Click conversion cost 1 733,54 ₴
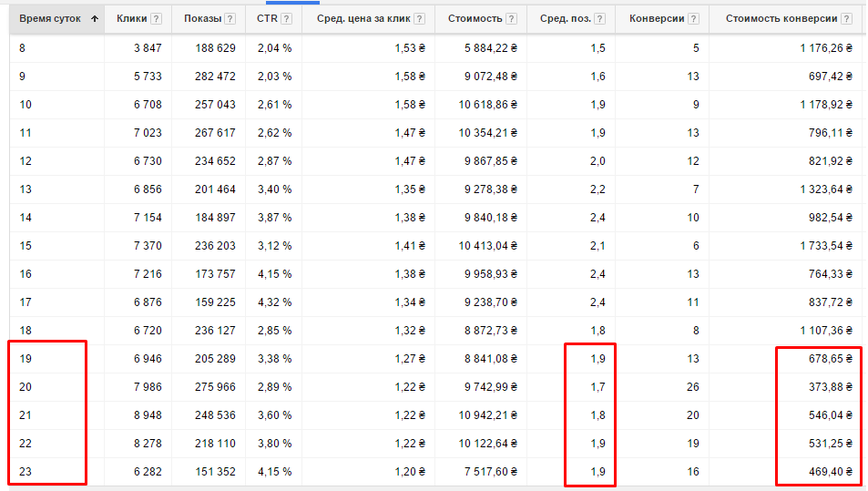868x491 pixels. coord(826,246)
